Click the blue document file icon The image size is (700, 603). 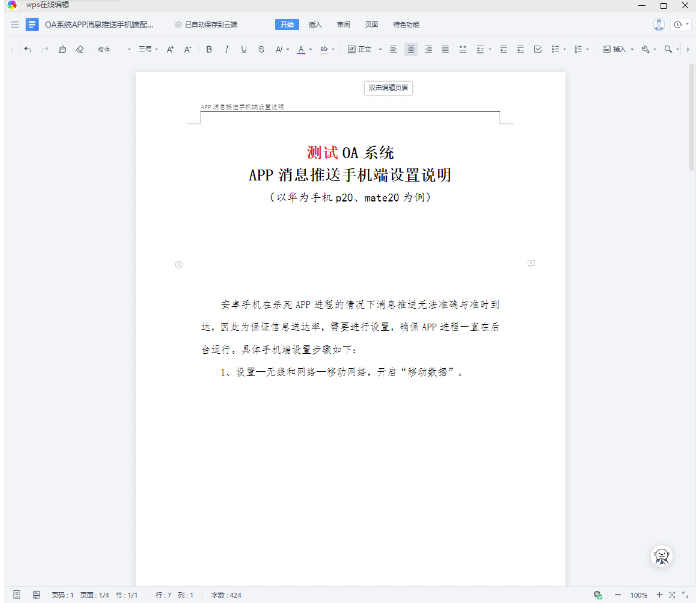coord(32,25)
